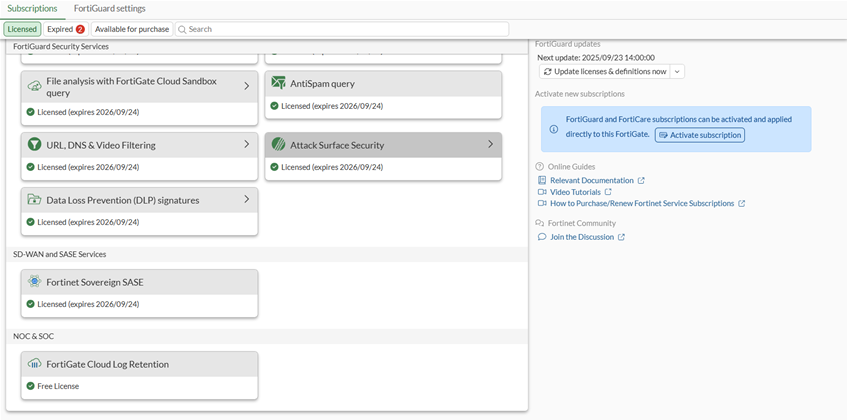The height and width of the screenshot is (420, 847).
Task: Click the File analysis Cloud Sandbox icon
Action: (35, 86)
